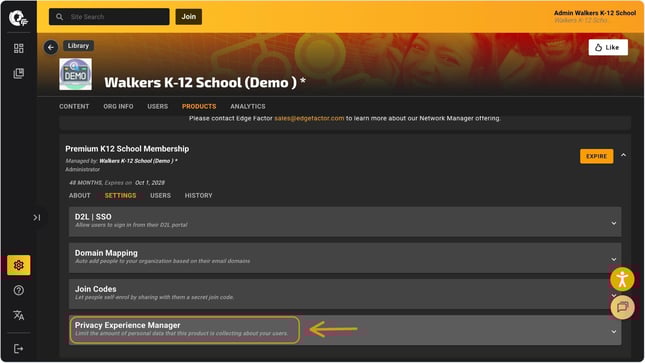
Task: Open the membership HISTORY sub-tab
Action: click(198, 195)
